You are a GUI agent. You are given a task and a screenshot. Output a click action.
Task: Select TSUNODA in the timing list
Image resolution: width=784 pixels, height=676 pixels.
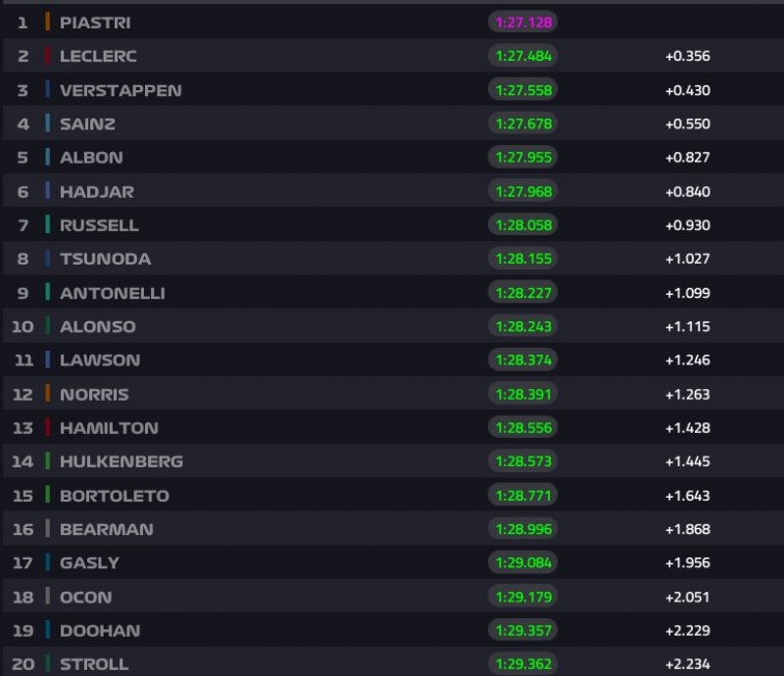105,259
